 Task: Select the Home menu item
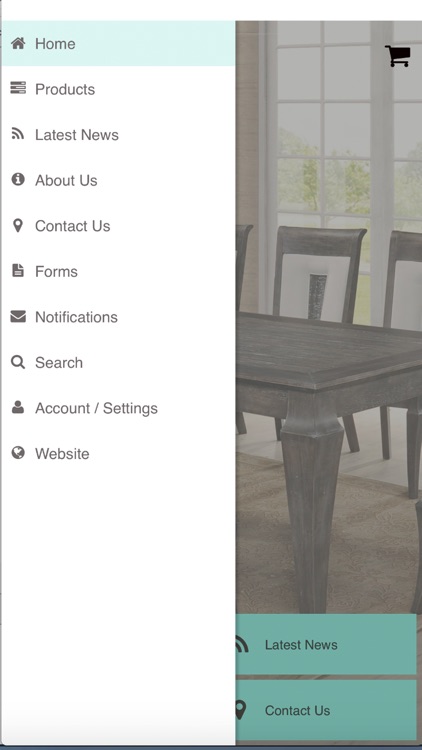(x=118, y=44)
